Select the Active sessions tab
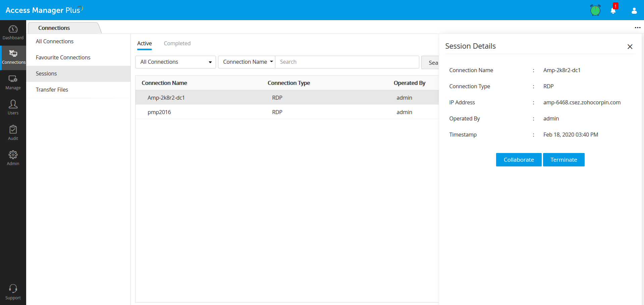This screenshot has width=644, height=305. click(x=144, y=43)
